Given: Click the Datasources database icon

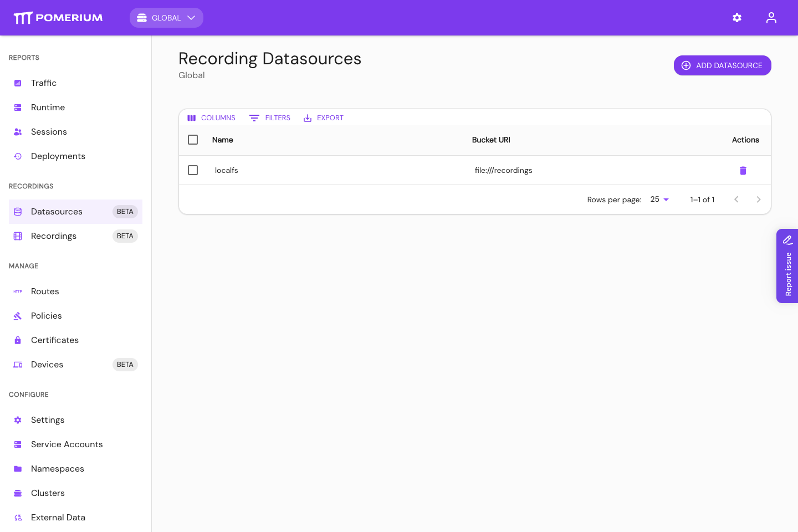Looking at the screenshot, I should tap(18, 212).
